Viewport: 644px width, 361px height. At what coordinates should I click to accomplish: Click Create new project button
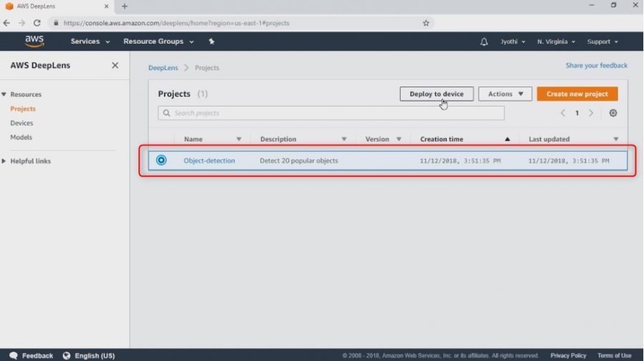click(x=577, y=94)
